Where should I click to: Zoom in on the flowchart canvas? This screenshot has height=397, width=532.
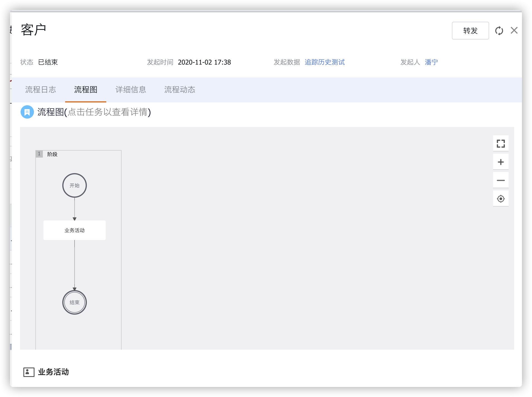pos(501,162)
